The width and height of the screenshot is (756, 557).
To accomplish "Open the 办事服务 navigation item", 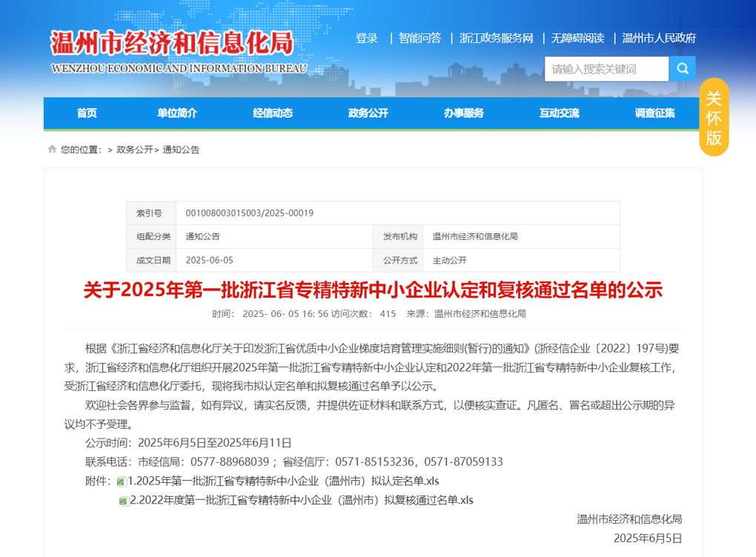I will click(x=464, y=113).
